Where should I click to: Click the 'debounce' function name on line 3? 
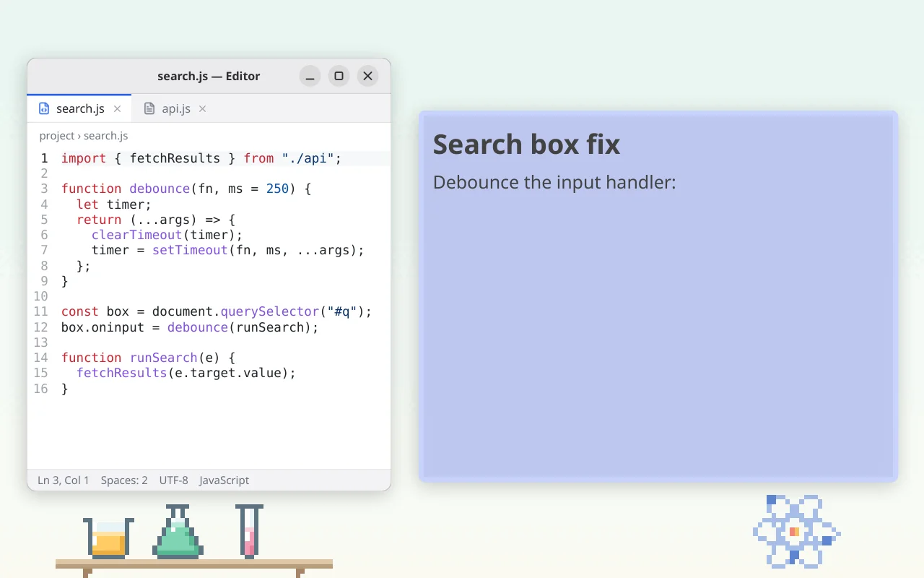coord(160,189)
